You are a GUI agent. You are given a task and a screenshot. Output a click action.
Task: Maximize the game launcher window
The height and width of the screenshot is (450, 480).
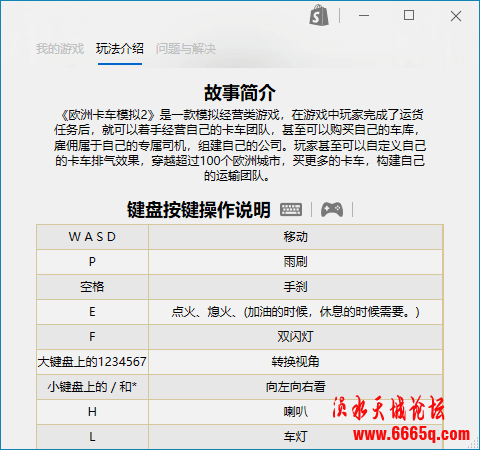(x=409, y=15)
